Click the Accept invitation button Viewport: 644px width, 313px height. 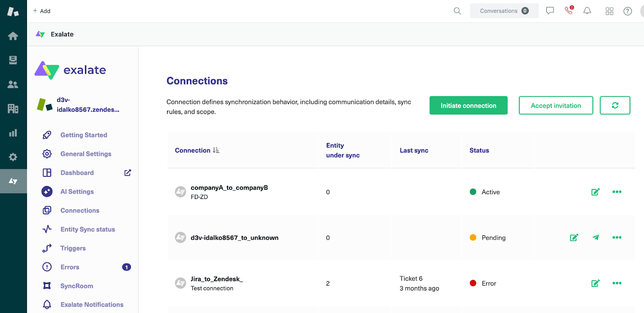[555, 106]
